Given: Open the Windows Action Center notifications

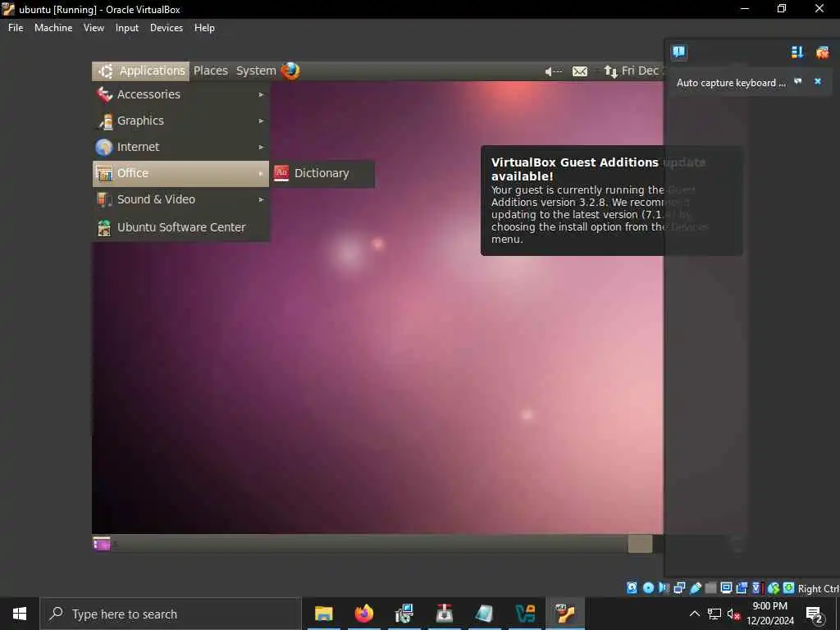Looking at the screenshot, I should coord(815,614).
